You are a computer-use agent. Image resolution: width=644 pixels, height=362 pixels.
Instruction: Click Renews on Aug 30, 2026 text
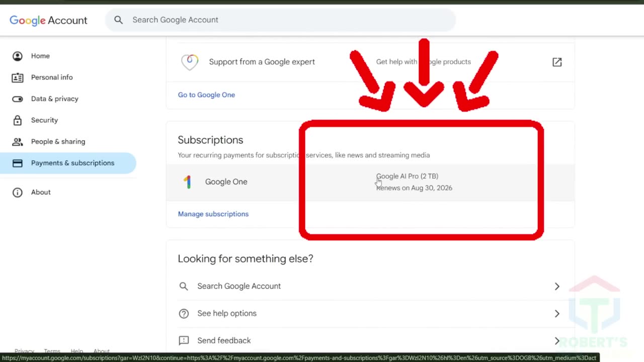click(414, 188)
